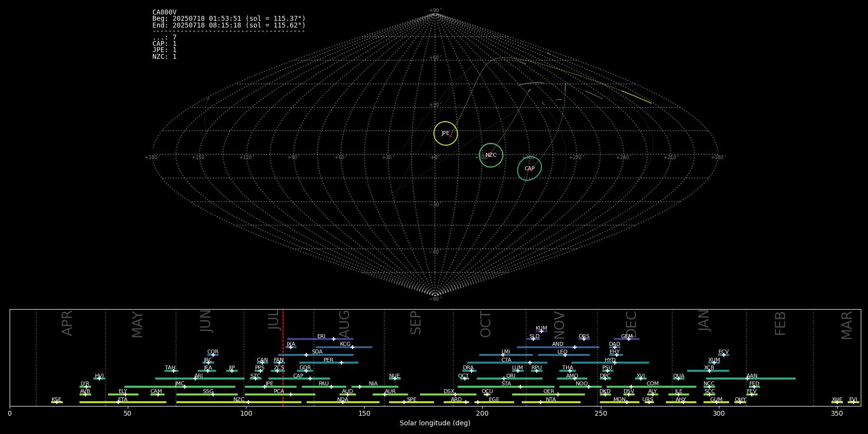Click the QUA shower label in timeline
The width and height of the screenshot is (868, 434).
click(678, 376)
